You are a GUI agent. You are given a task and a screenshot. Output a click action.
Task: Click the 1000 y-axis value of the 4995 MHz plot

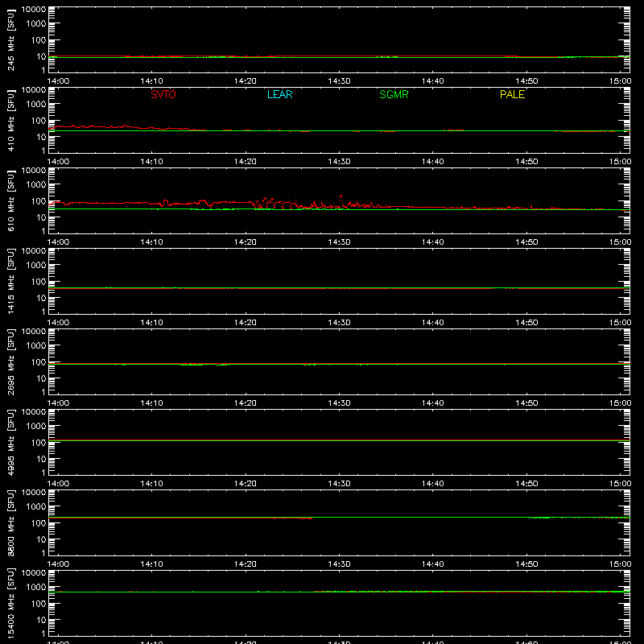[36, 427]
